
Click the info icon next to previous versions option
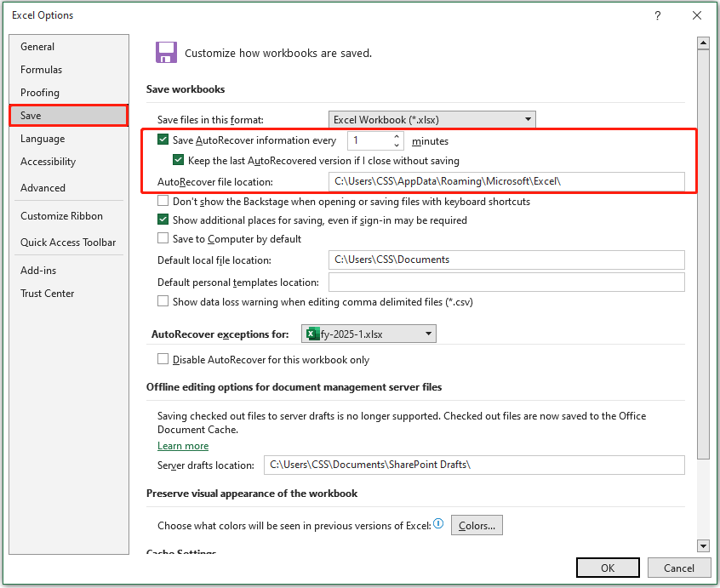(438, 524)
